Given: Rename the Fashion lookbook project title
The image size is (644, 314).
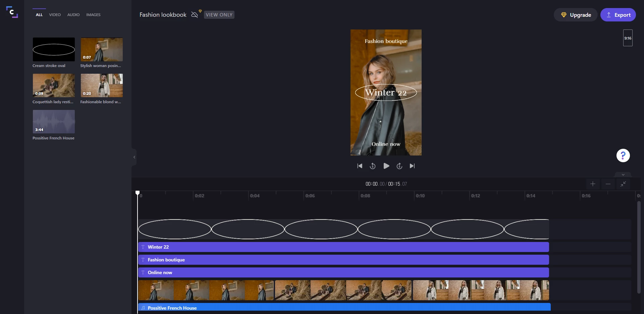Looking at the screenshot, I should tap(163, 14).
